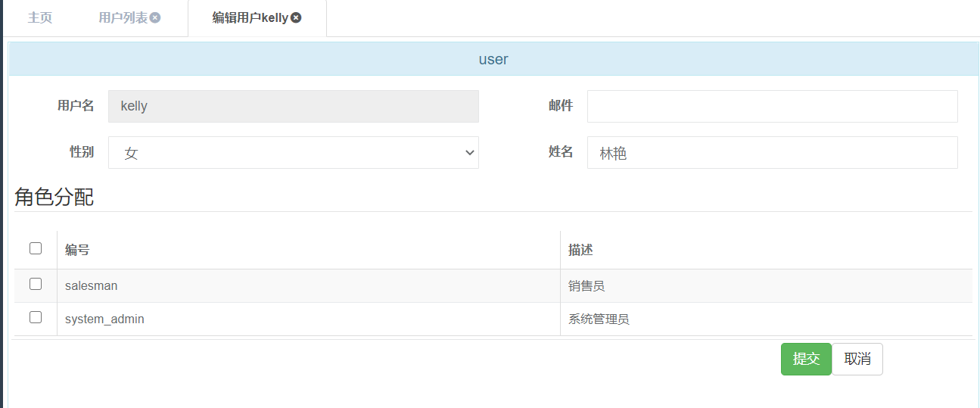Screen dimensions: 980x408
Task: Click the 姓名 field containing 林艳
Action: coord(773,152)
